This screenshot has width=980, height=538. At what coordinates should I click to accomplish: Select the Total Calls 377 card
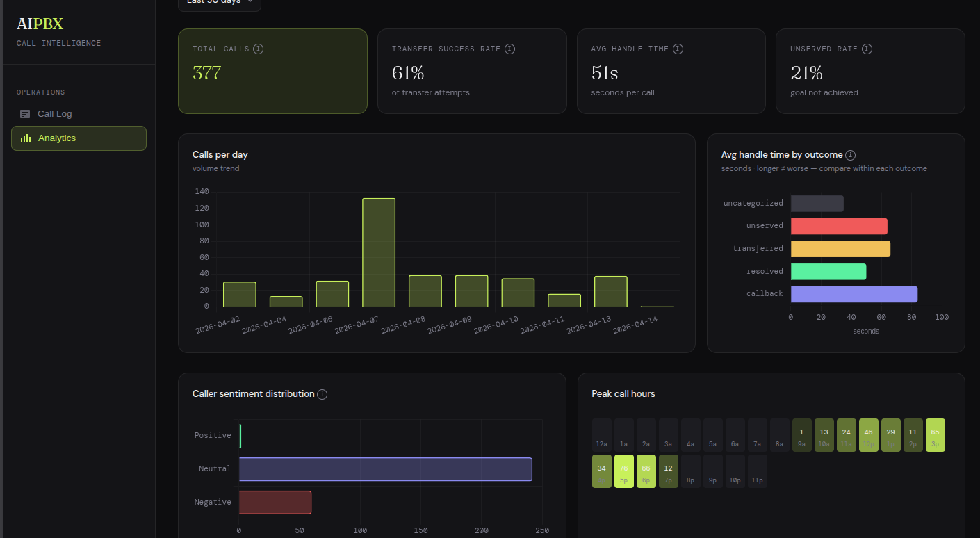tap(272, 71)
